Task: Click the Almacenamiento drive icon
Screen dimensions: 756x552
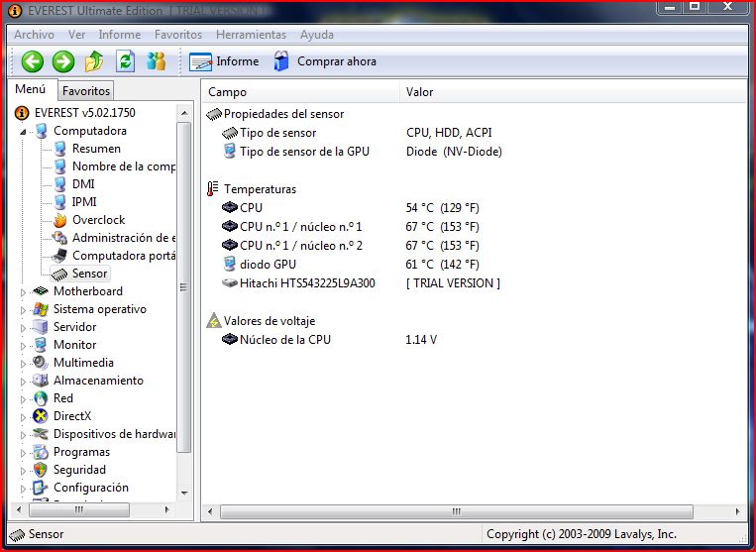Action: 41,381
